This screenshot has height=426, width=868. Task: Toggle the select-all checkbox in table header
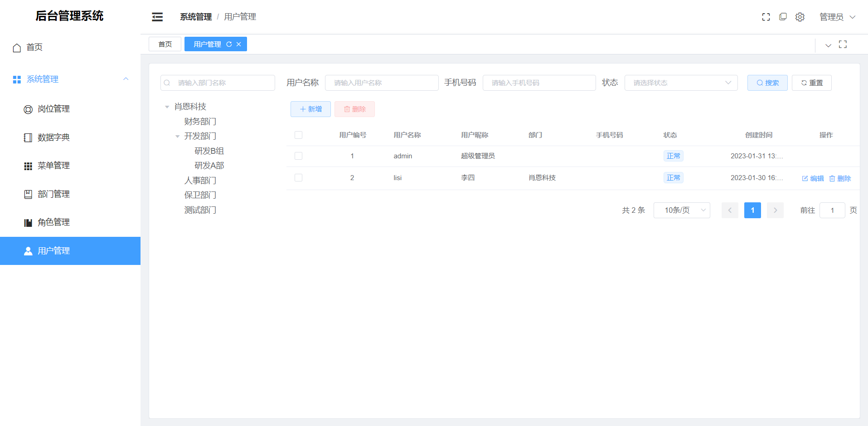[298, 135]
